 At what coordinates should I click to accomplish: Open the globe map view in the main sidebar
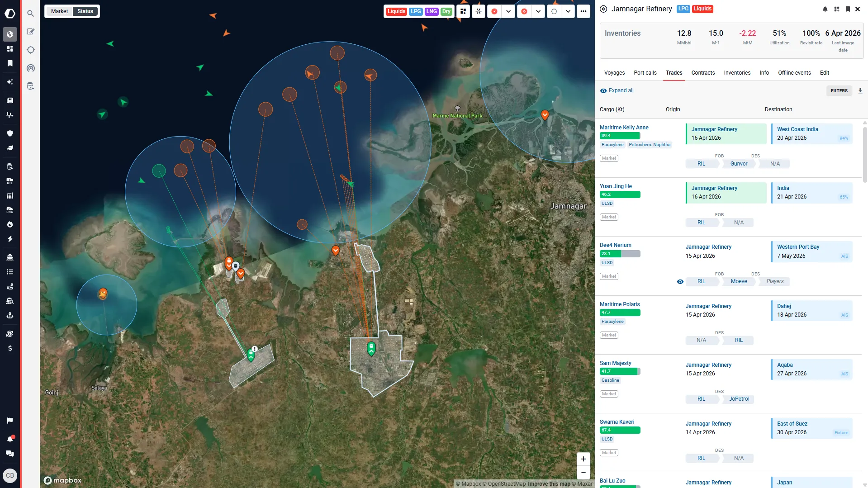point(10,34)
